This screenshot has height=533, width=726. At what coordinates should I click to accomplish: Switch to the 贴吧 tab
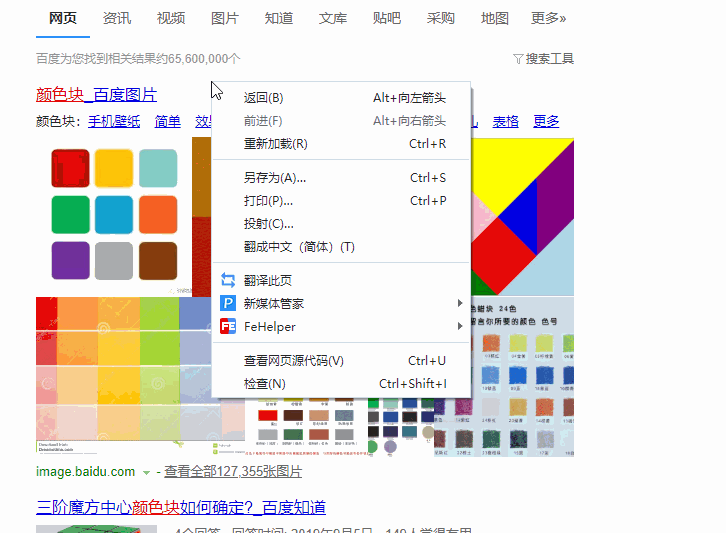click(387, 19)
